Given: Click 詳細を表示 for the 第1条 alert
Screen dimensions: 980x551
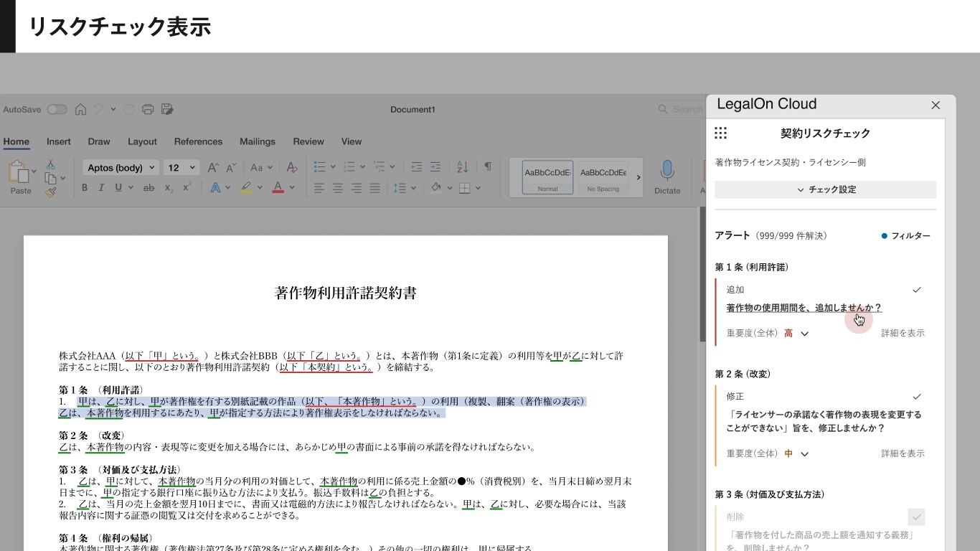Looking at the screenshot, I should [903, 333].
